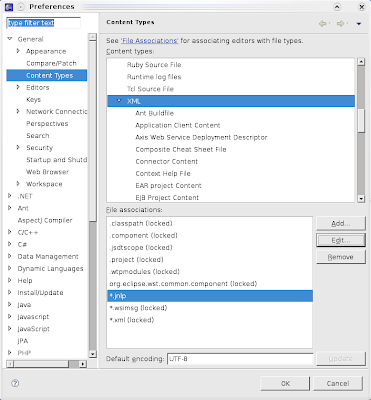Select EAR project Content type
Viewport: 371px width, 400px height.
click(168, 185)
